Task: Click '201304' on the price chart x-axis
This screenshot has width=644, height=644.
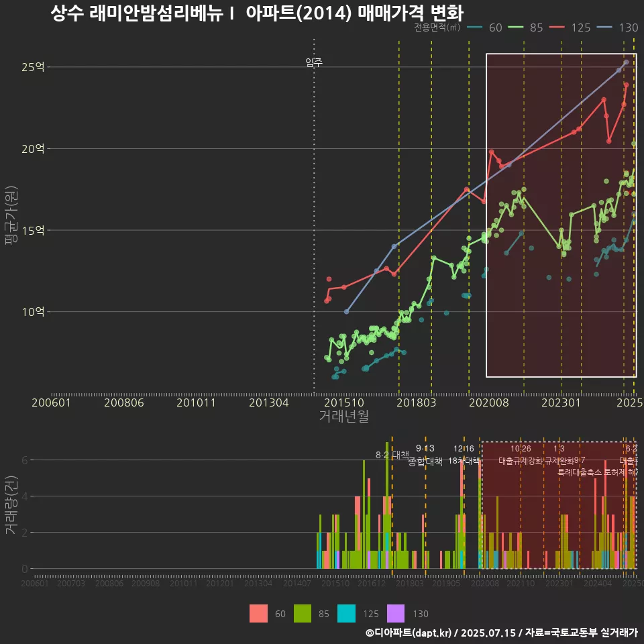Action: (x=269, y=402)
